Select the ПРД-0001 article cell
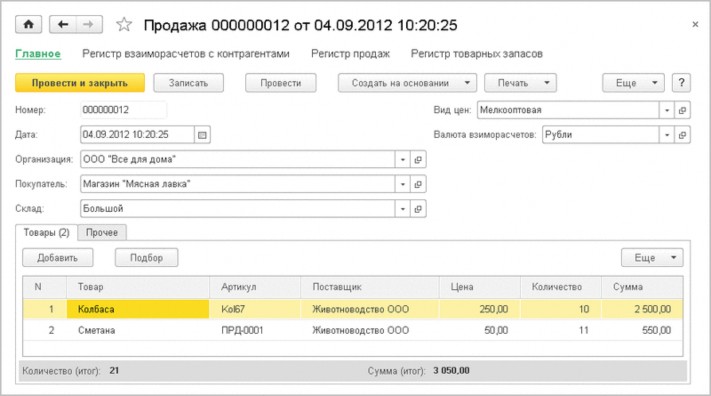Viewport: 711px width, 396px height. [255, 330]
